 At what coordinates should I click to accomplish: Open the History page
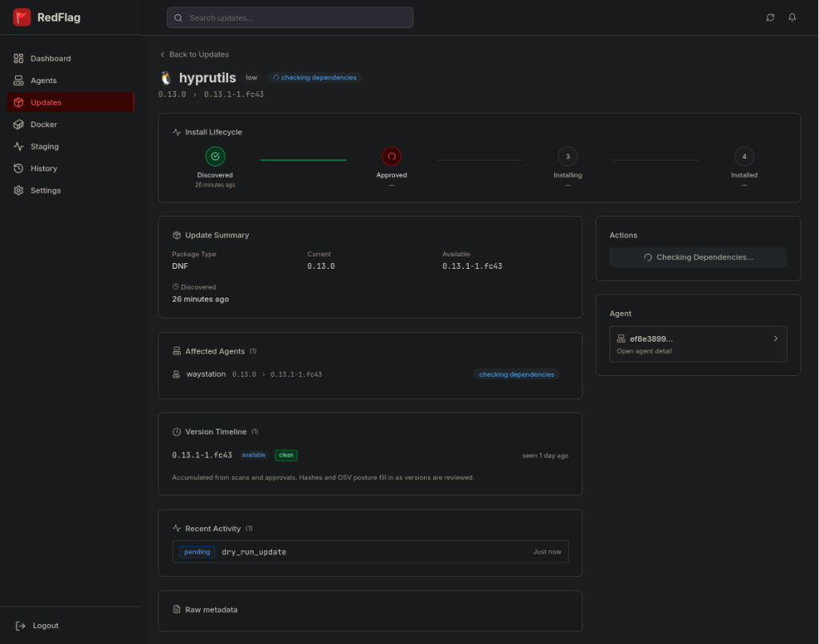pos(70,168)
